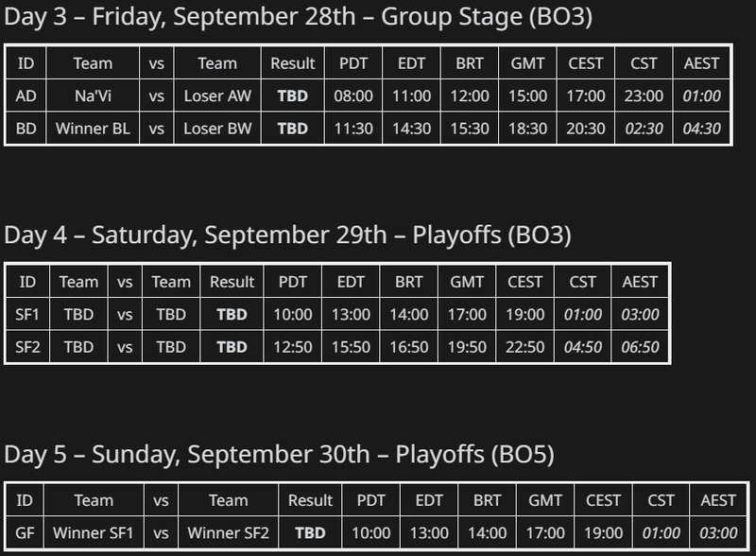Select 03:00 AEST time in GF row
The height and width of the screenshot is (556, 756).
[718, 533]
